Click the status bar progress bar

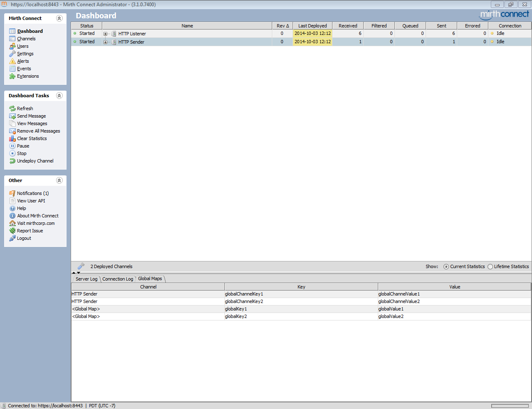pyautogui.click(x=510, y=406)
